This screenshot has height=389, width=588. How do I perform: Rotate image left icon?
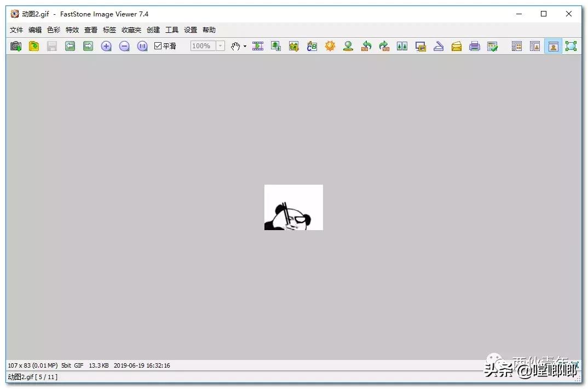366,46
